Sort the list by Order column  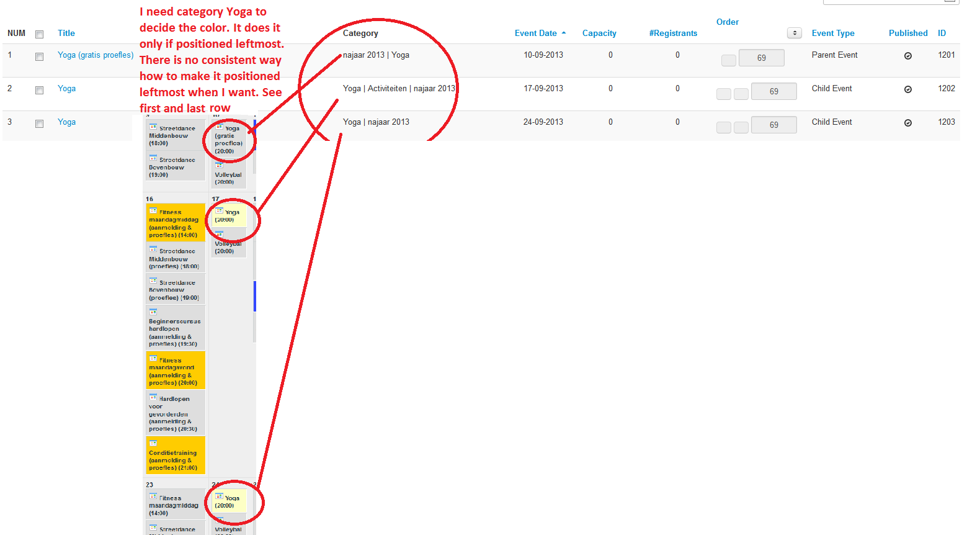tap(727, 22)
